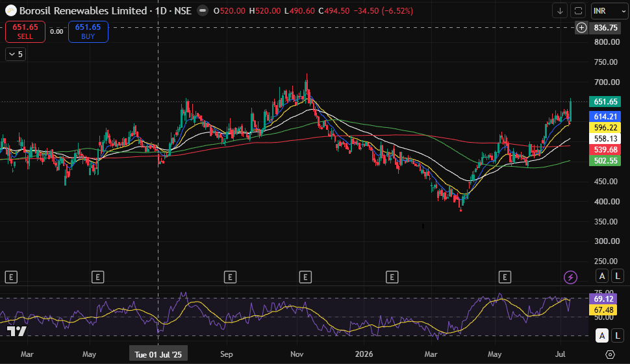Click the Tue 01 Jul '25 date label

tap(158, 354)
